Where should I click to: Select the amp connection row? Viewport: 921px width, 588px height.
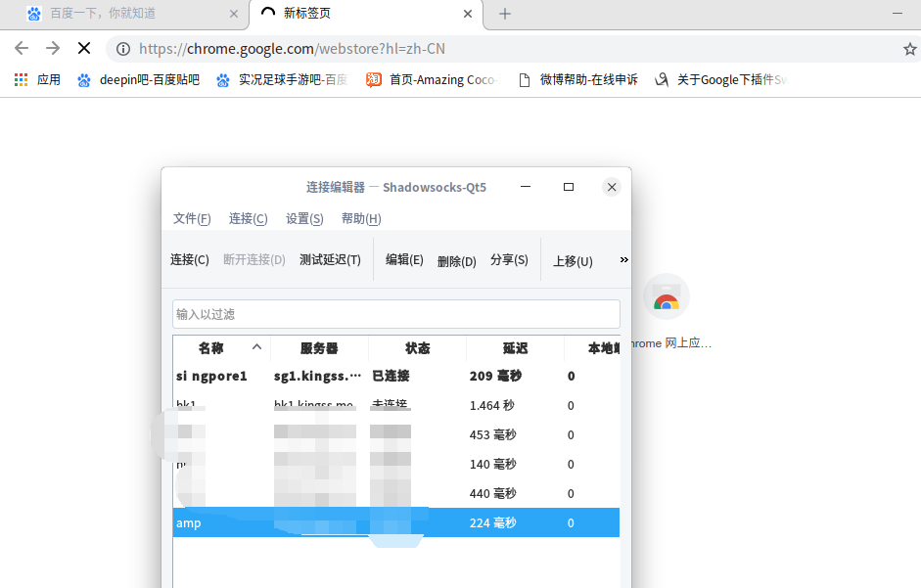[396, 522]
